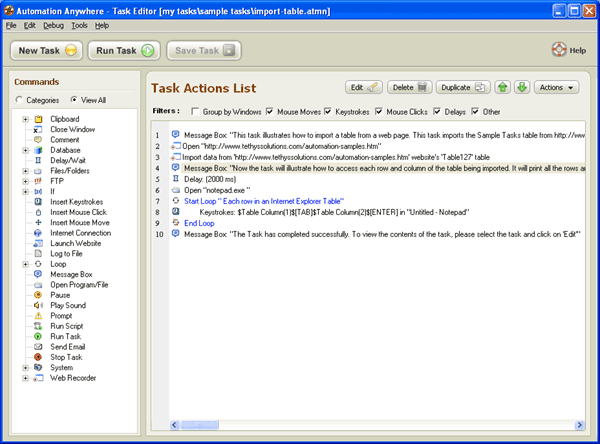Select the Delay/Wait hourglass icon
600x444 pixels.
click(x=38, y=160)
